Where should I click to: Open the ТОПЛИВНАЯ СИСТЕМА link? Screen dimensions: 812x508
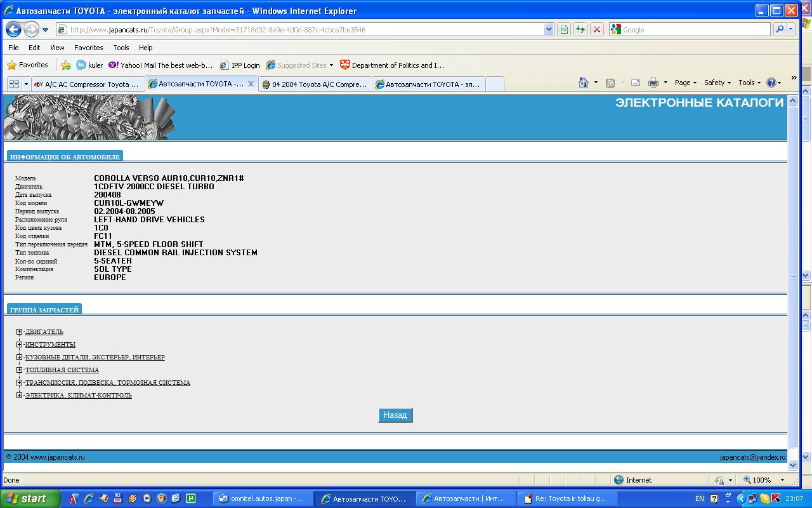62,370
